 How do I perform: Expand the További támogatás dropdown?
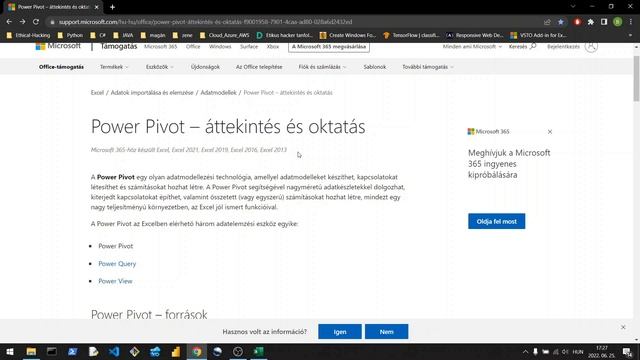click(x=428, y=67)
